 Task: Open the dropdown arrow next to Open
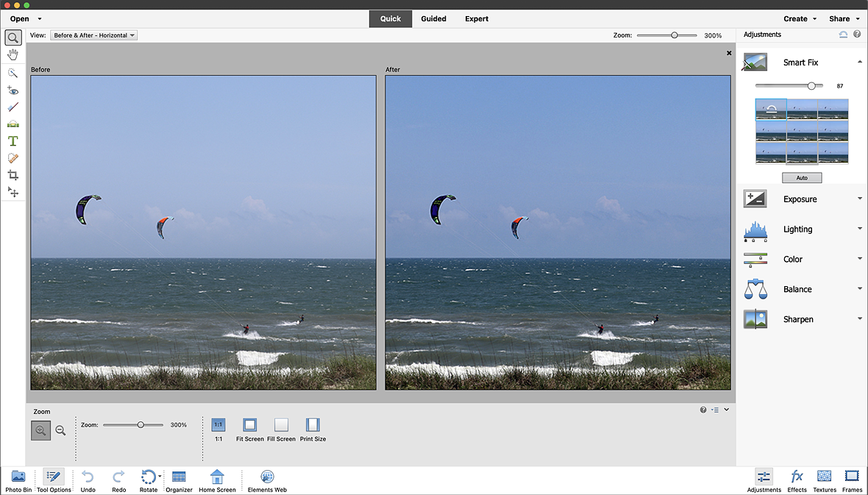[40, 19]
